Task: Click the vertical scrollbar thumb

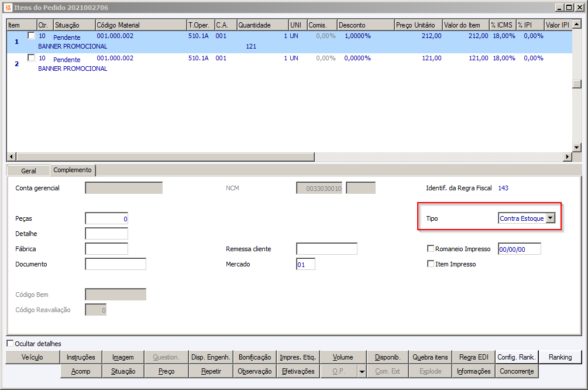Action: click(x=577, y=84)
